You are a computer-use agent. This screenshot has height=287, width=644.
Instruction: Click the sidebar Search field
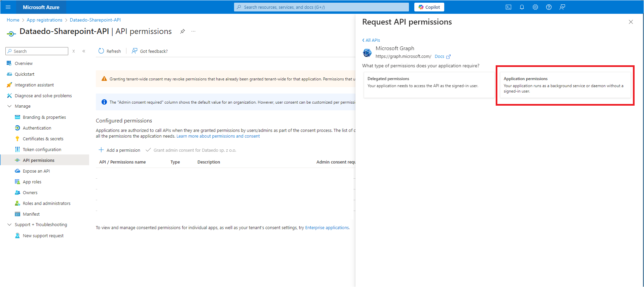click(37, 51)
